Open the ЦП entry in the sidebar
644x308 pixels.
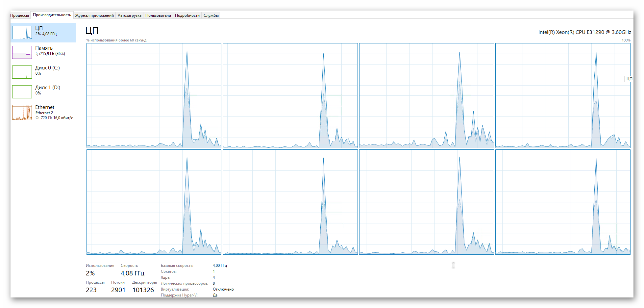coord(43,33)
